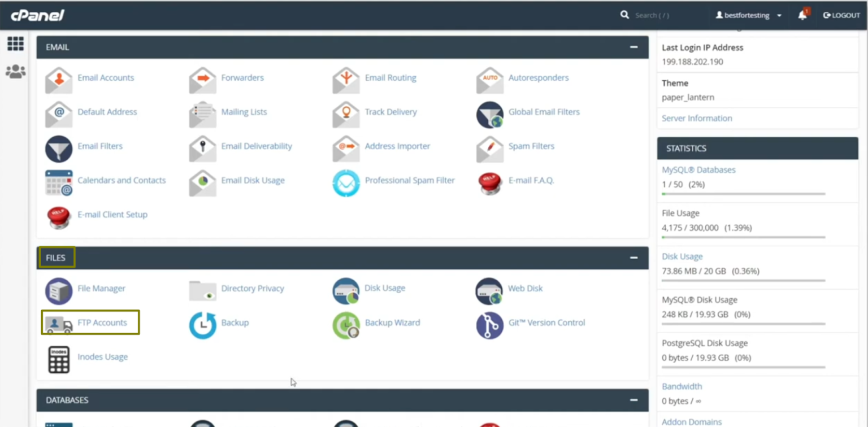This screenshot has height=427, width=868.
Task: Open Inodes Usage
Action: point(102,356)
